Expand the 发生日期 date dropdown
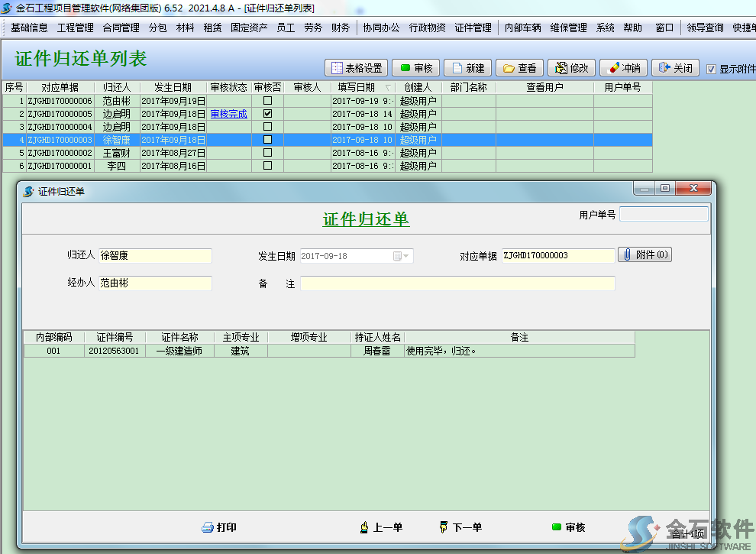The image size is (756, 554). [406, 256]
